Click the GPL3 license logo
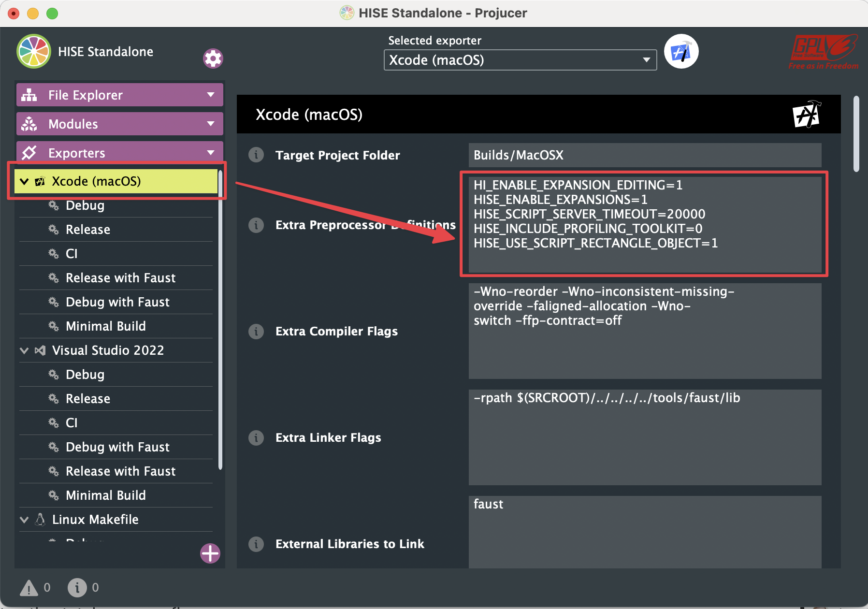This screenshot has height=609, width=868. tap(823, 52)
